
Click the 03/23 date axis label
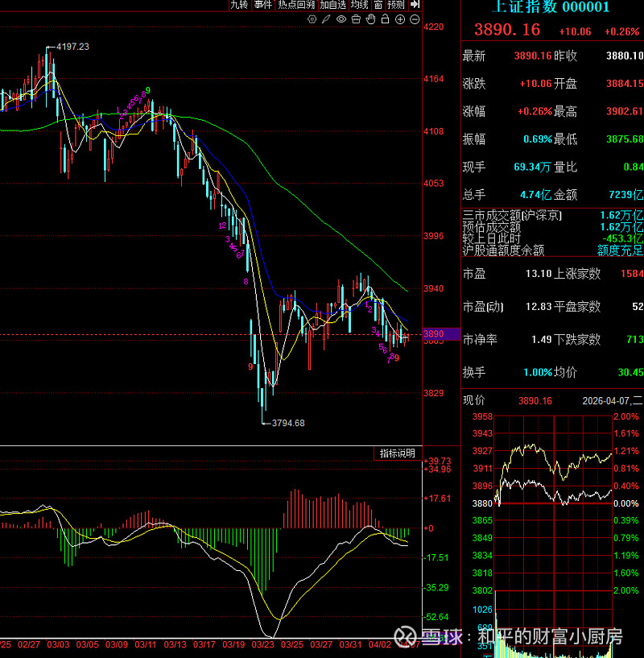262,644
